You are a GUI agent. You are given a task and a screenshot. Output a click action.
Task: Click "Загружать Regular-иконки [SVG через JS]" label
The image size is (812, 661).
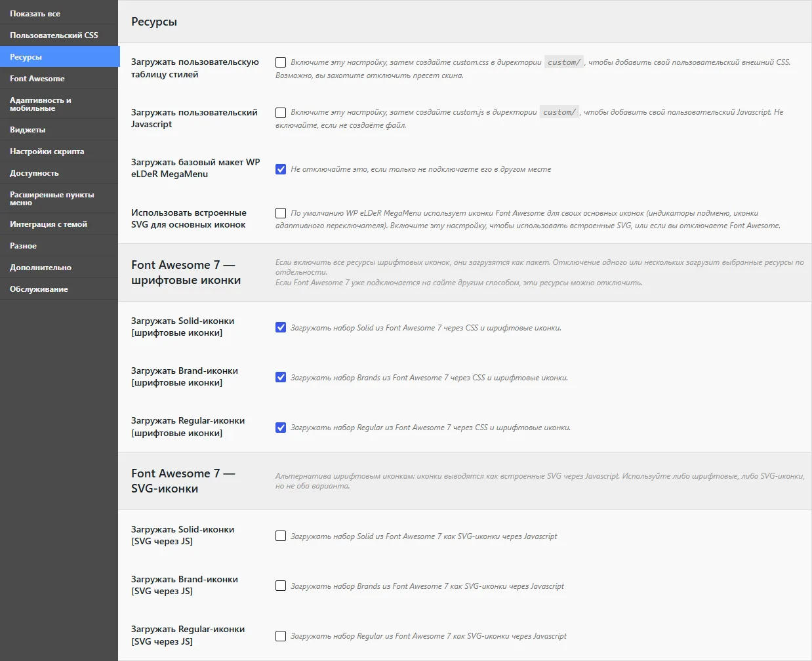point(188,635)
